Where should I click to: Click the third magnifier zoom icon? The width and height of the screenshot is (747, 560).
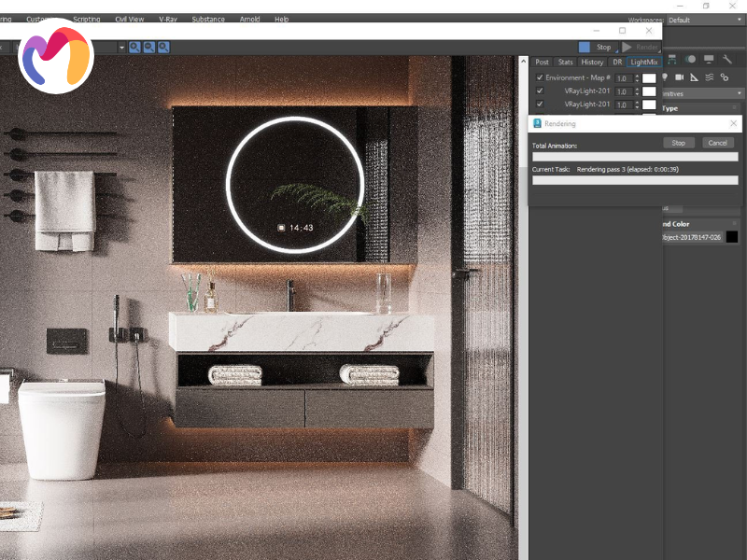coord(163,47)
